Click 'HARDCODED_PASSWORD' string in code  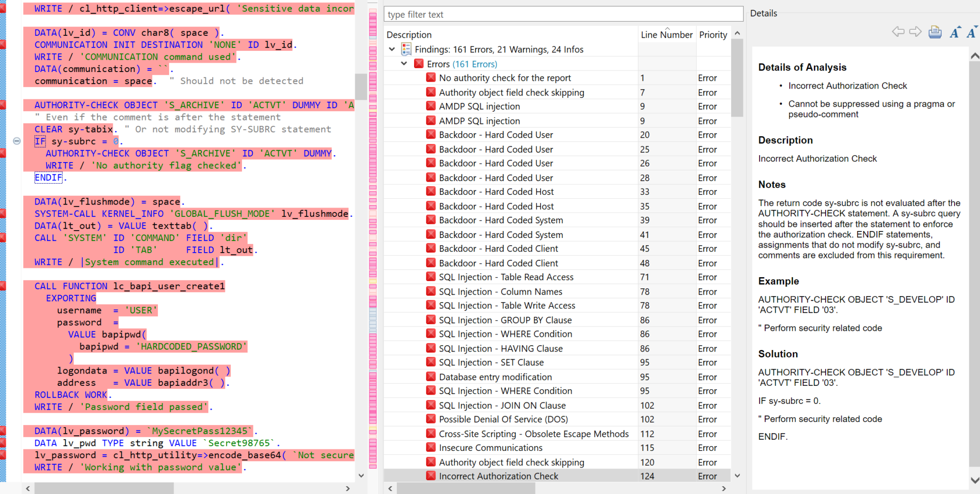(191, 346)
